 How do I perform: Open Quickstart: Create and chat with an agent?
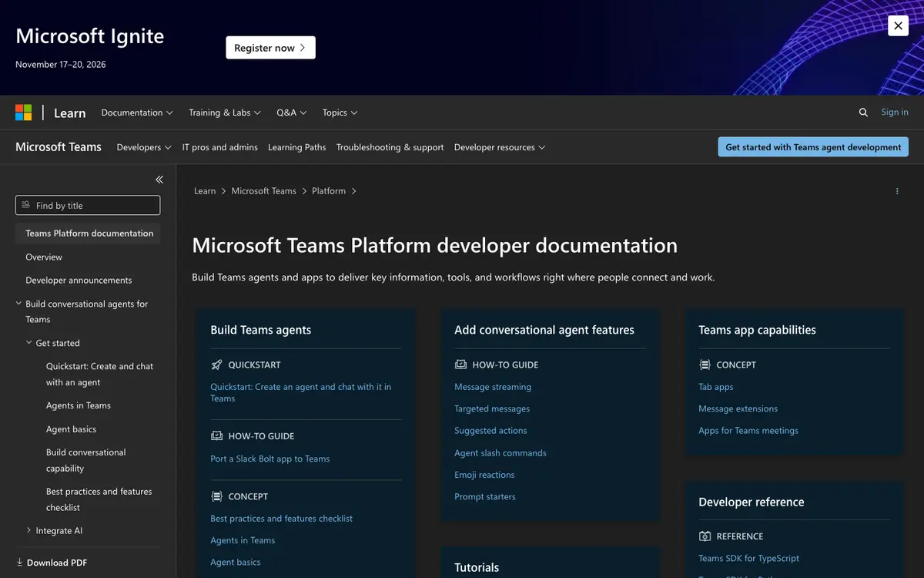pos(100,375)
